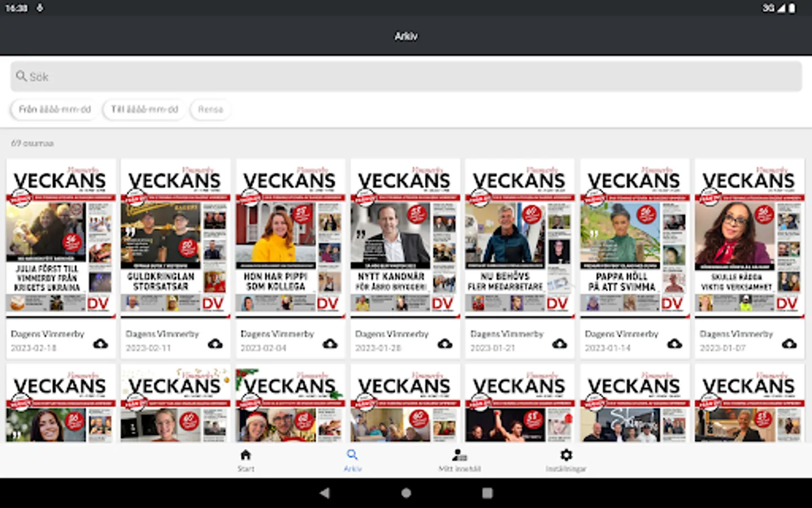Set the Till end date filter
This screenshot has height=508, width=812.
(144, 110)
